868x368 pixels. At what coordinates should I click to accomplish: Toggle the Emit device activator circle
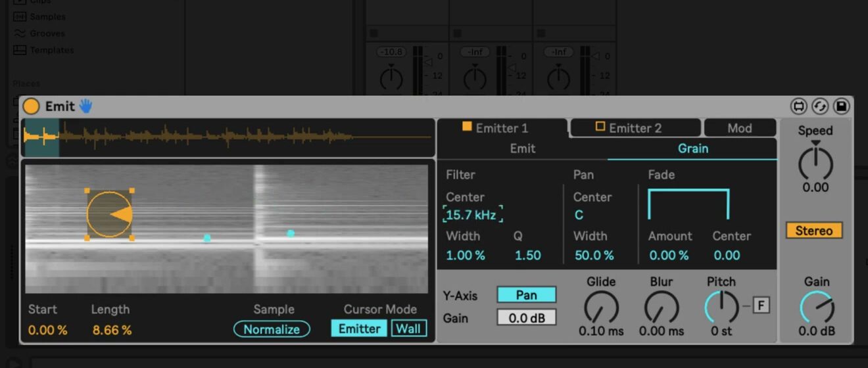click(31, 106)
